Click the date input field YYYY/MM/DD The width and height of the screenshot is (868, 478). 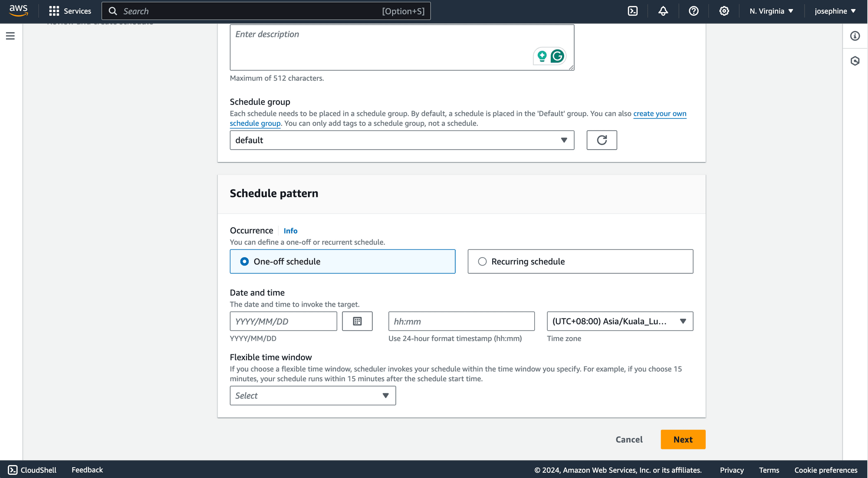click(x=283, y=321)
